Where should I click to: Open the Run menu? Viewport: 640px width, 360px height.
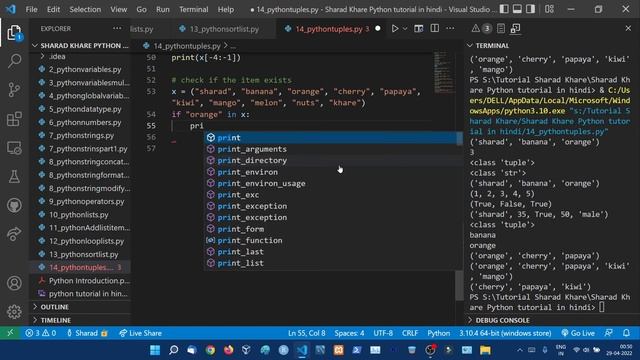[162, 9]
